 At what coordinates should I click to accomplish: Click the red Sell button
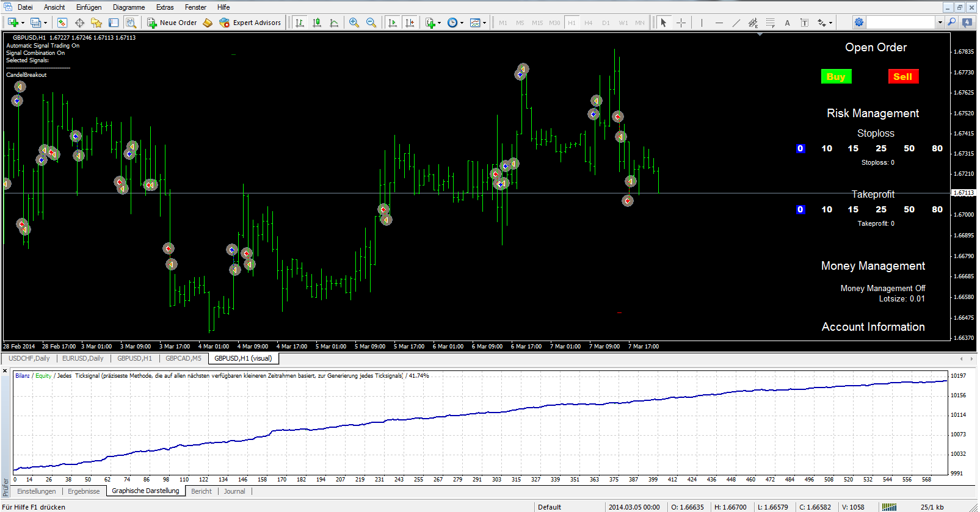[903, 76]
